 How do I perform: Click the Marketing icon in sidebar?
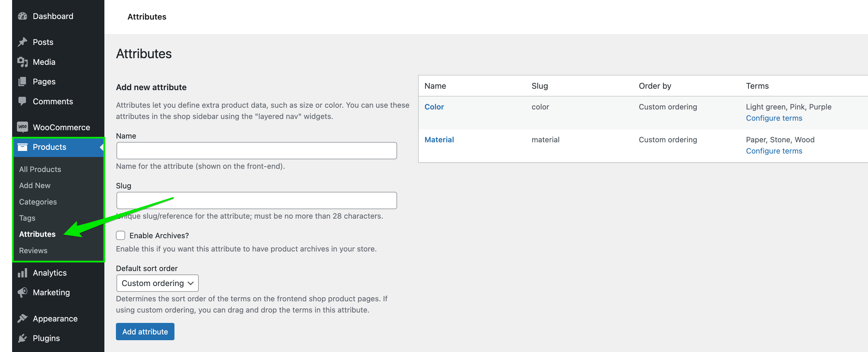(22, 292)
